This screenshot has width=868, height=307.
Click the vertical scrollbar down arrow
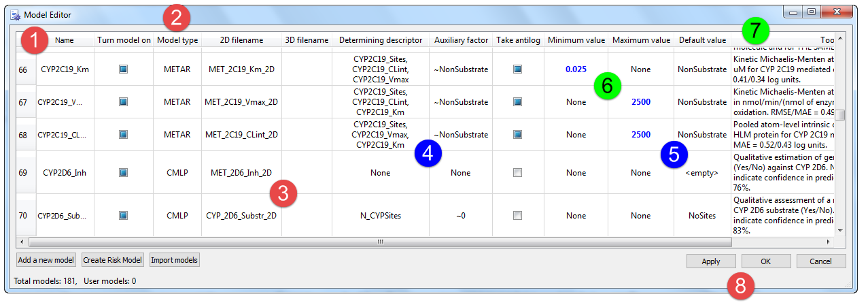[840, 231]
